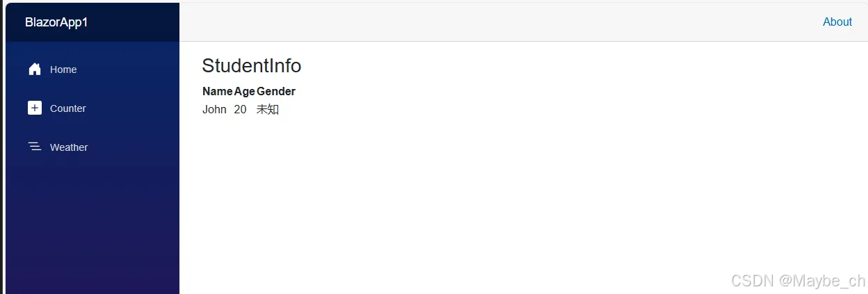Select the Name column header

pos(218,92)
